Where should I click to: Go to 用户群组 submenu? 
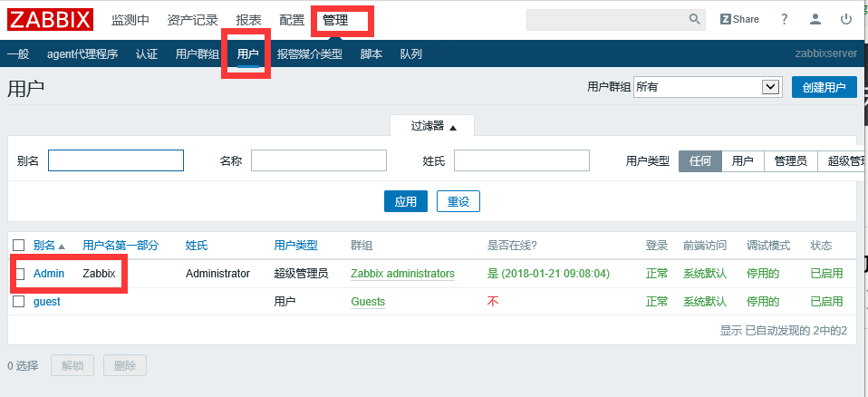198,54
